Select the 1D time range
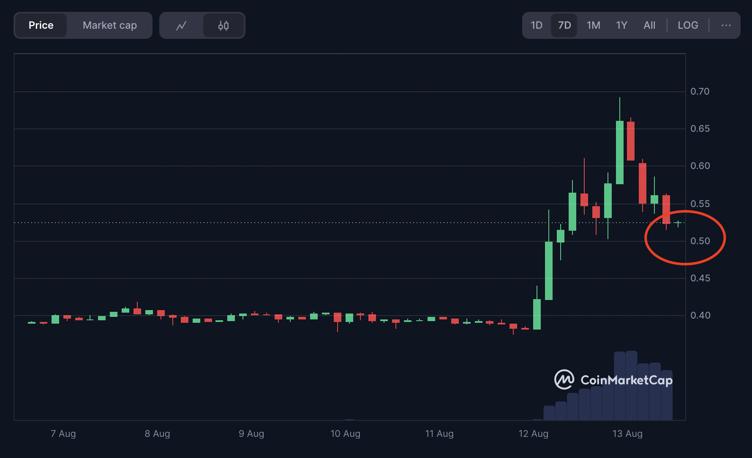This screenshot has width=752, height=458. (x=537, y=25)
